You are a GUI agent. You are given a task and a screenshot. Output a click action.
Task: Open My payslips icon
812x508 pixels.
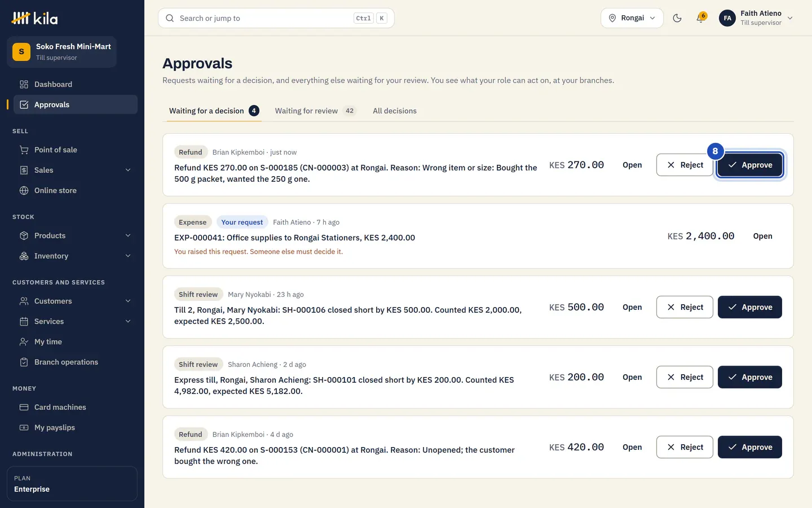pos(24,427)
